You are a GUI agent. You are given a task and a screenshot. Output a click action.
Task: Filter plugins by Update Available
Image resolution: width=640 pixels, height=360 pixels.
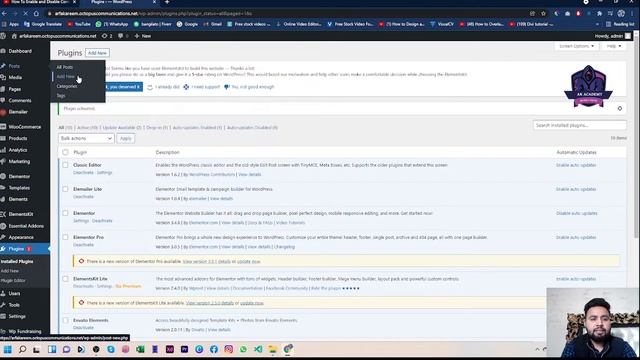click(x=122, y=128)
